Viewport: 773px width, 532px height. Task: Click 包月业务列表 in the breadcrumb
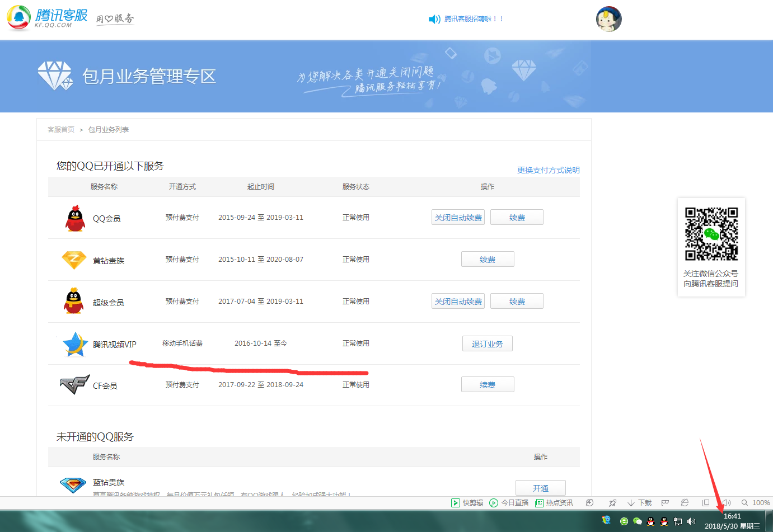(x=109, y=130)
